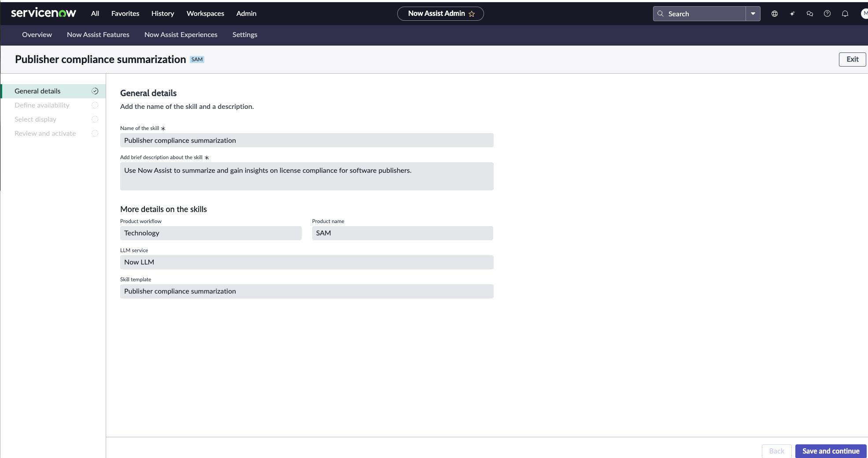The width and height of the screenshot is (868, 458).
Task: Click the Product workflow field
Action: tap(211, 233)
